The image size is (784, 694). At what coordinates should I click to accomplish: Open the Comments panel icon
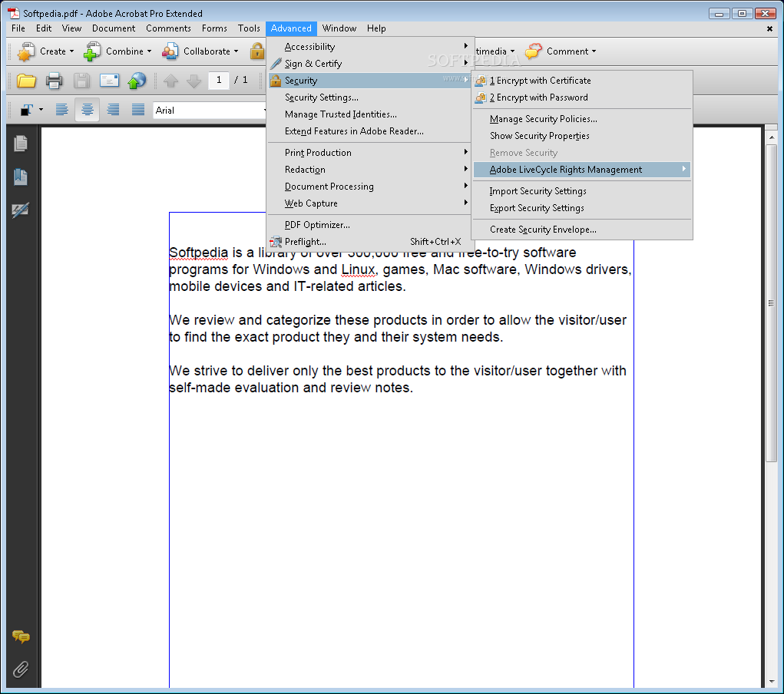click(21, 636)
